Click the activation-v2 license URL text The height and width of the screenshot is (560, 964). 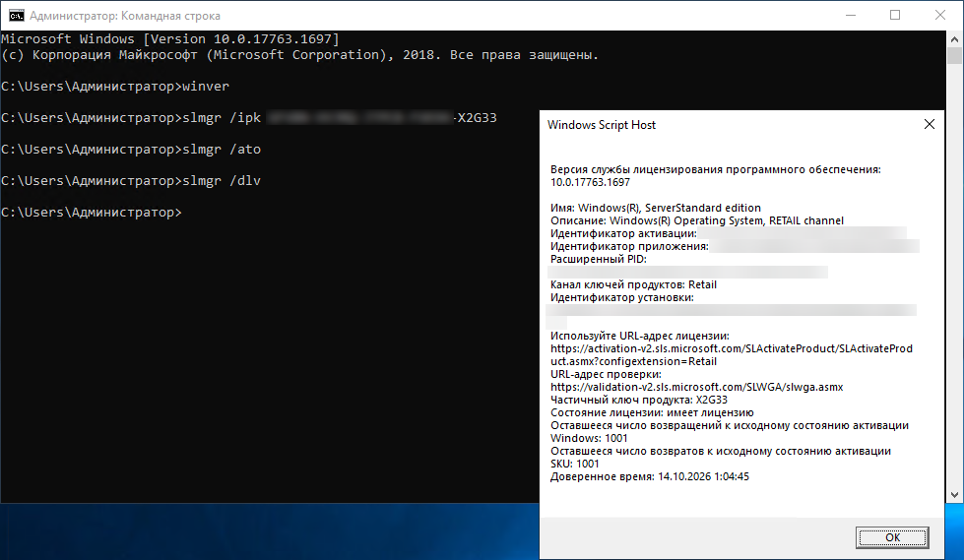[x=731, y=354]
